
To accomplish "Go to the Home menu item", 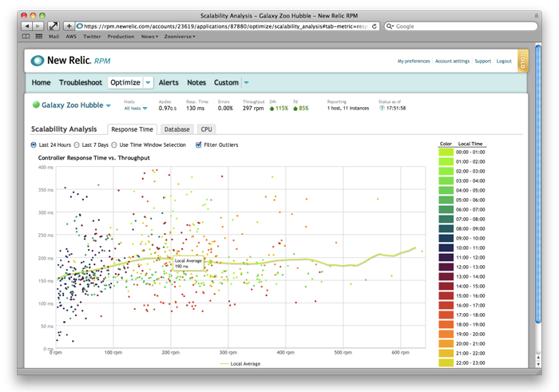I will [x=41, y=82].
